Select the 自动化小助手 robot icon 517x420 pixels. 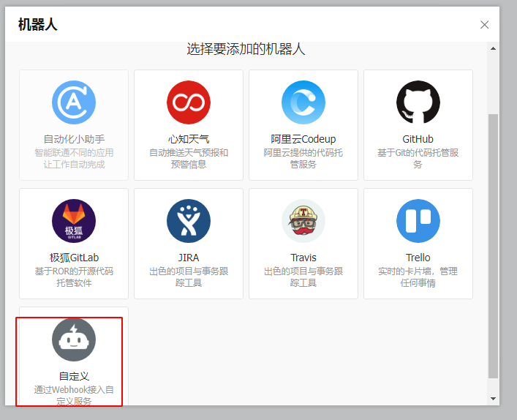pyautogui.click(x=74, y=102)
